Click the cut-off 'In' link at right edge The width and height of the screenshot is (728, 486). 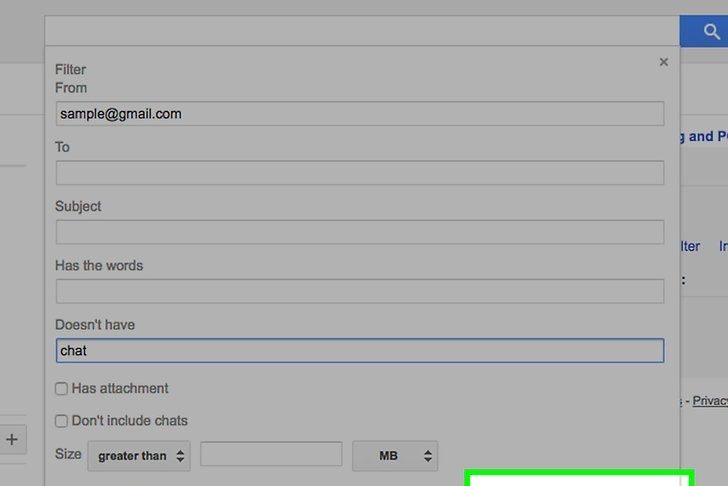722,246
